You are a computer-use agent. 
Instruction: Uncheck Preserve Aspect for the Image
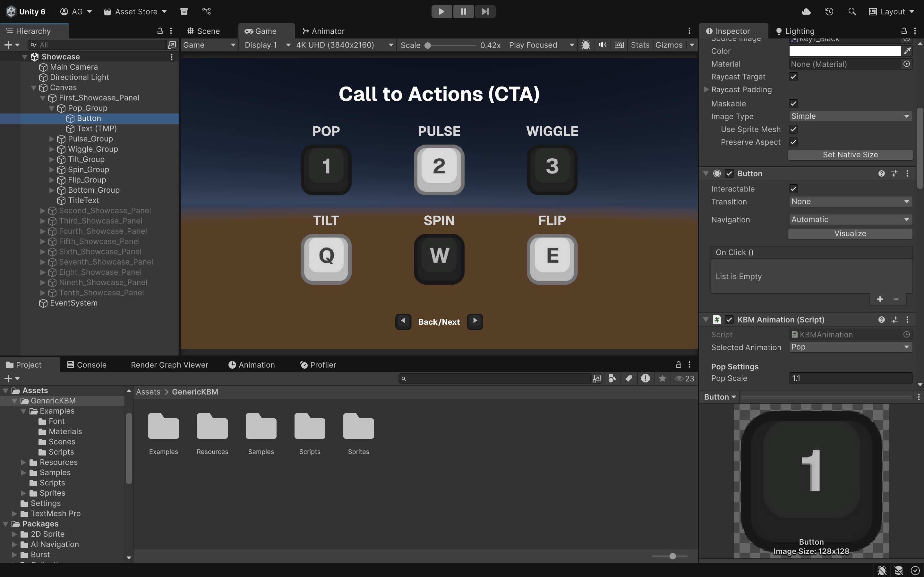(793, 142)
